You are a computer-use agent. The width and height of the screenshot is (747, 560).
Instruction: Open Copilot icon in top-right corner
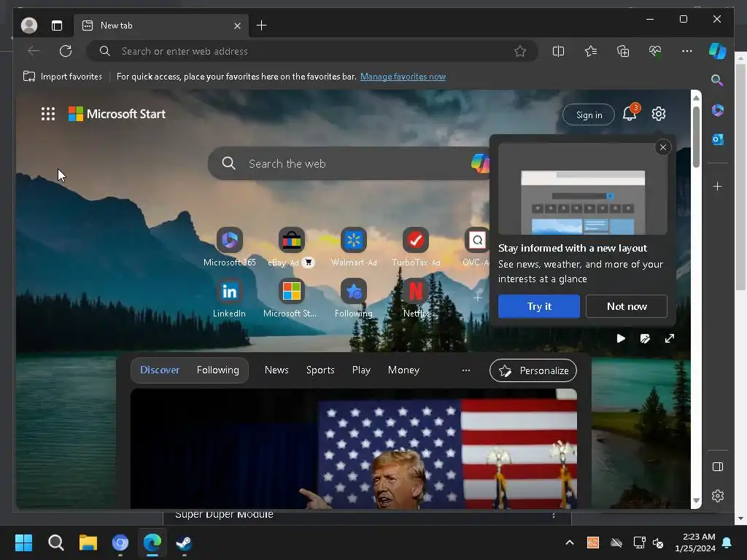click(718, 51)
